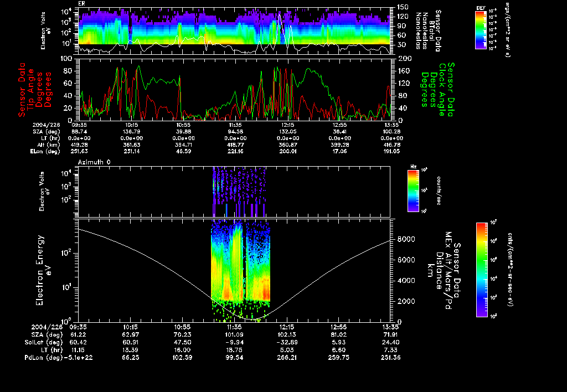Click the SZA value 101.09
The height and width of the screenshot is (392, 567).
tap(234, 334)
